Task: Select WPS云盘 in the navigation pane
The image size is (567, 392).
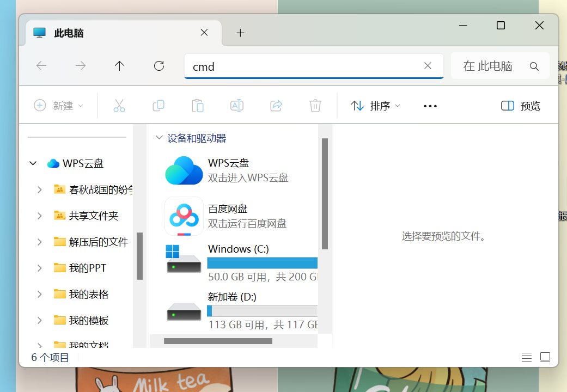Action: pos(75,163)
